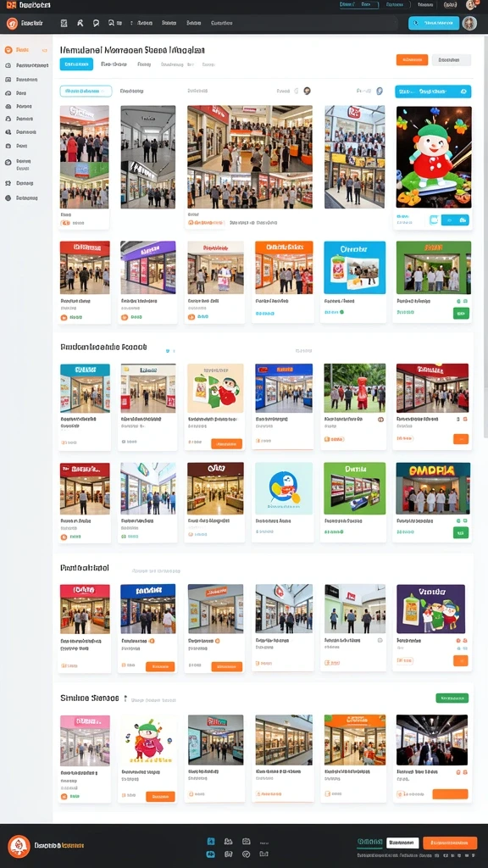This screenshot has height=868, width=488.
Task: Click the wide blue button above the clown image
Action: pos(433,92)
